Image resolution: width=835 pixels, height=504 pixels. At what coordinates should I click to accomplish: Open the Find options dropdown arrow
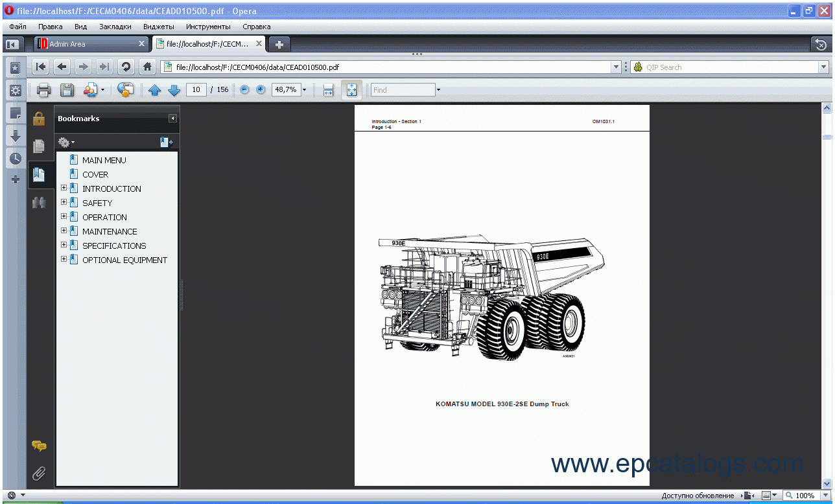(x=438, y=90)
